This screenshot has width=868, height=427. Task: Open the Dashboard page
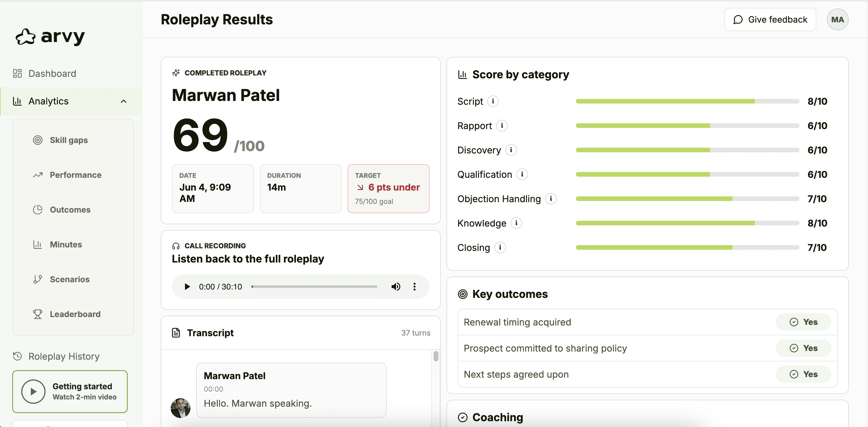click(52, 73)
